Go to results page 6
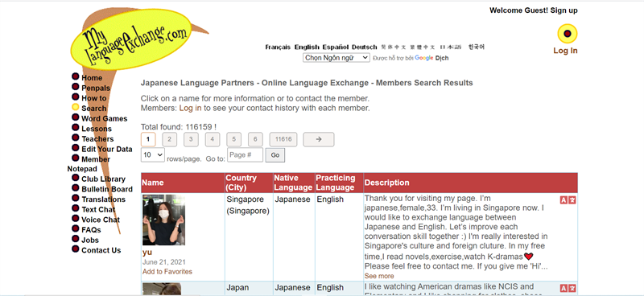This screenshot has width=644, height=296. [x=255, y=140]
